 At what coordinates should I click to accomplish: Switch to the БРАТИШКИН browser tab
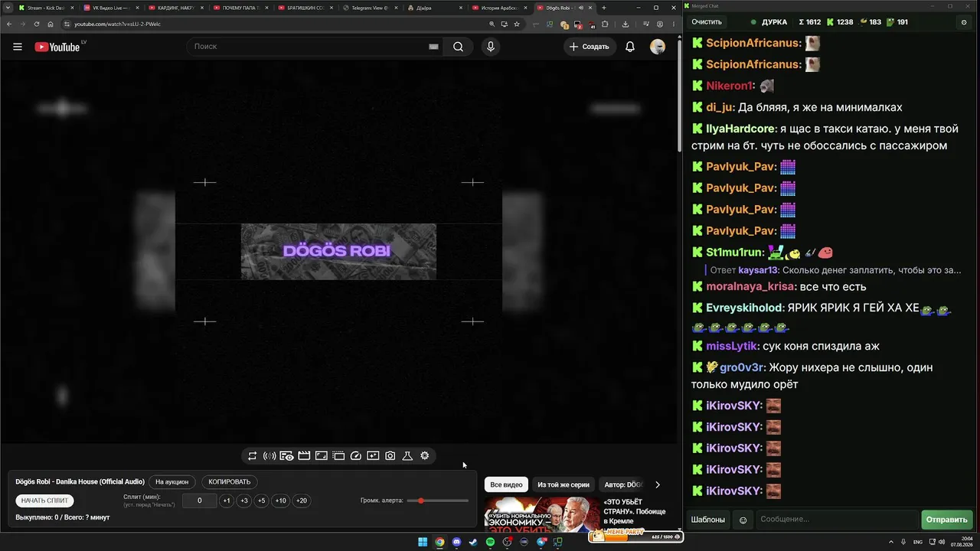click(306, 8)
